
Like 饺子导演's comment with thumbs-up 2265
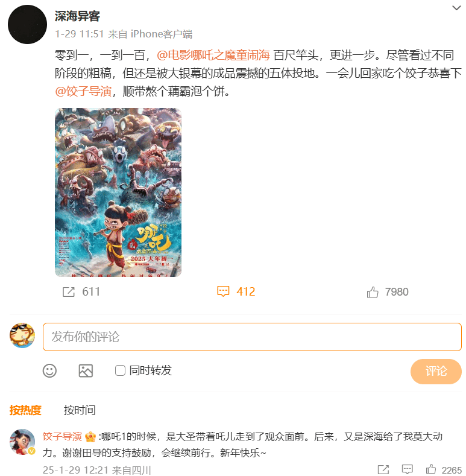coord(431,469)
